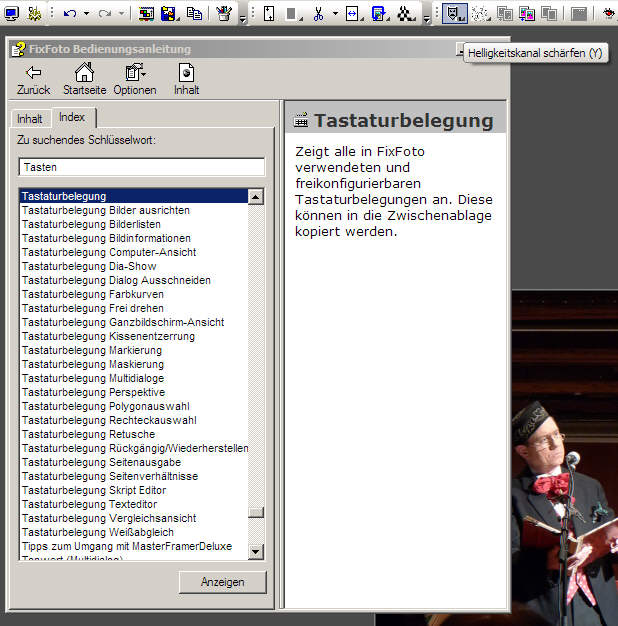This screenshot has width=618, height=626.
Task: Click the noise dots toolbar icon
Action: 480,14
